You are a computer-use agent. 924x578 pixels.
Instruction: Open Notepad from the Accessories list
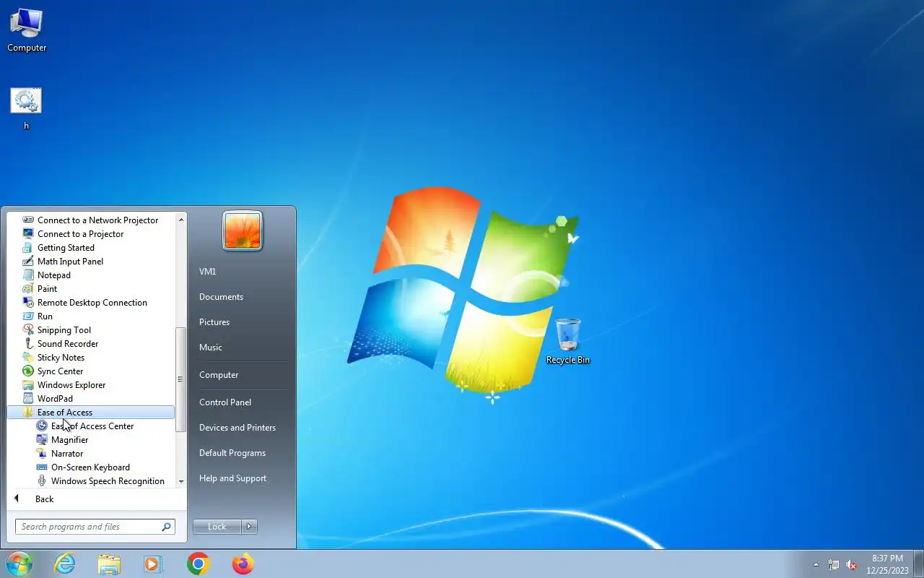[91, 275]
